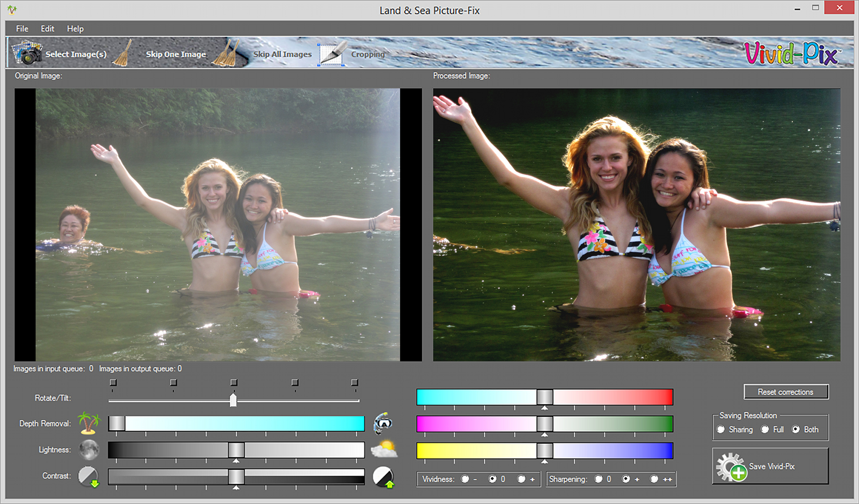This screenshot has width=859, height=504.
Task: Set Vividness to plus option
Action: tap(521, 479)
